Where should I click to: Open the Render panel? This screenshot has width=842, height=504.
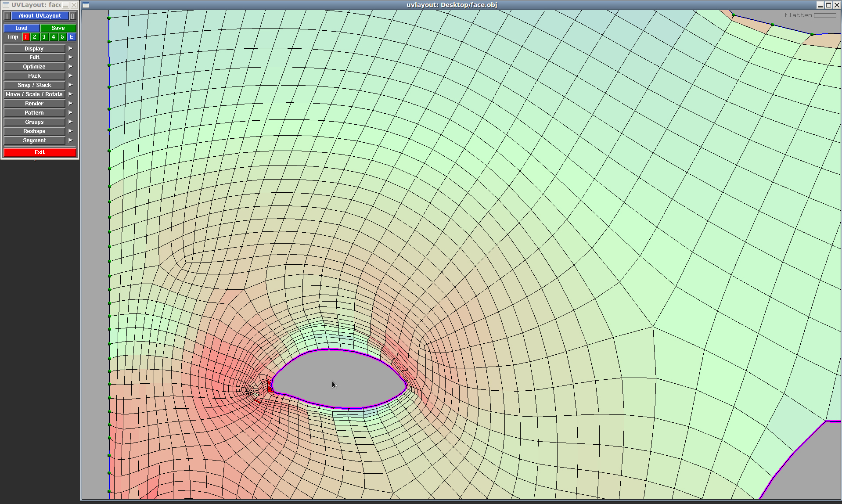pyautogui.click(x=34, y=104)
